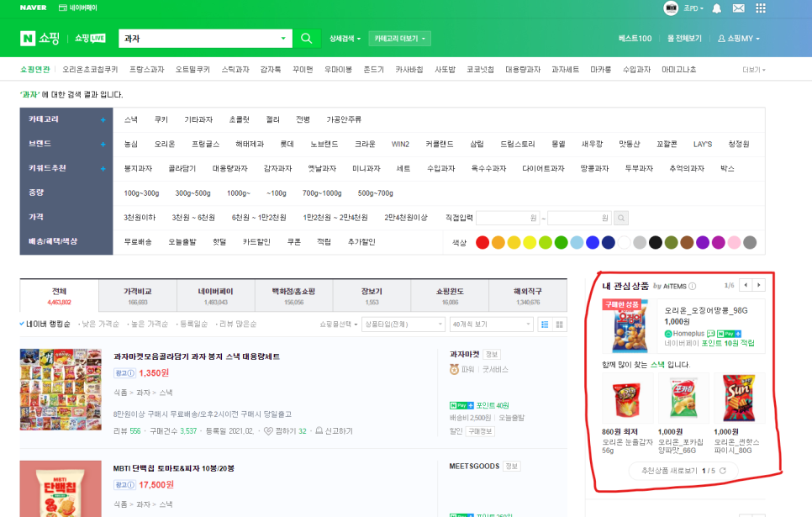The width and height of the screenshot is (812, 517).
Task: Open 카테고리 더보기 dropdown
Action: coord(400,39)
